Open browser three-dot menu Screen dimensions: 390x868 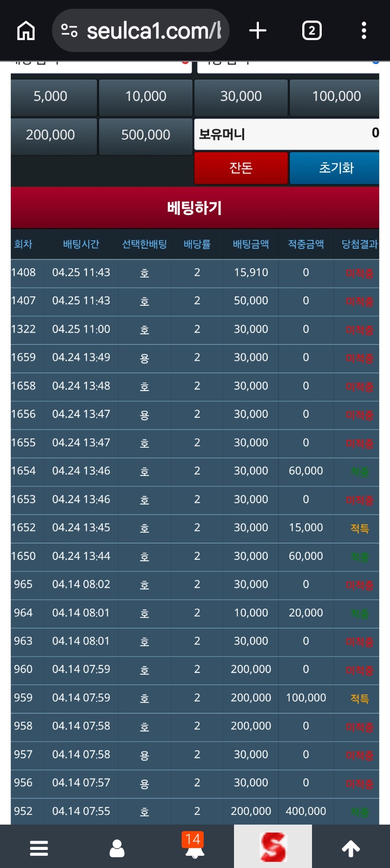click(364, 31)
